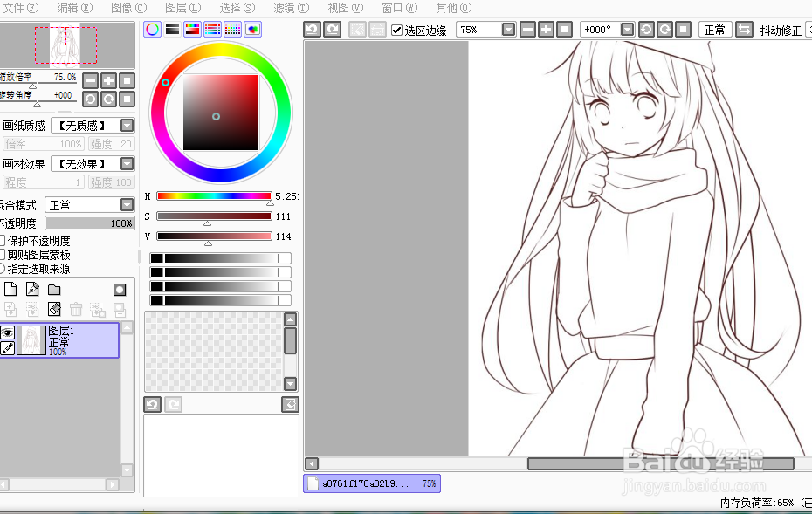Click navigator zoom-out minus button
812x514 pixels.
(x=90, y=81)
